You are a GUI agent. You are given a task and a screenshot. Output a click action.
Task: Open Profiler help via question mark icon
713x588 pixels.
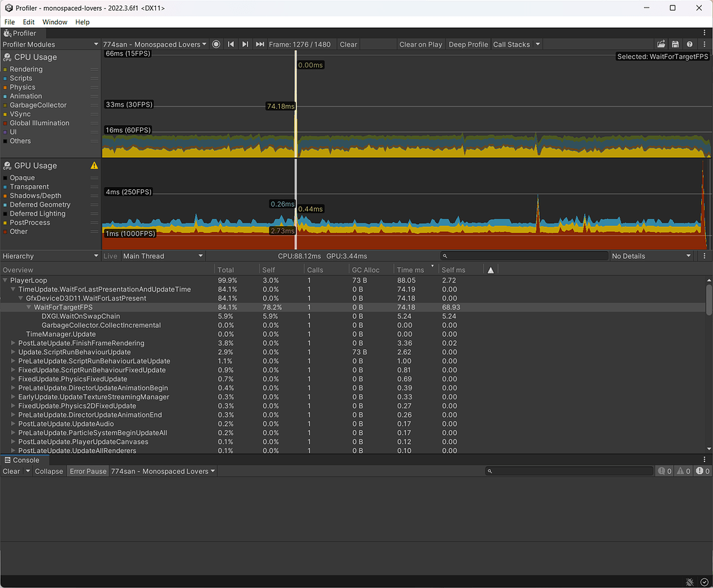[689, 44]
